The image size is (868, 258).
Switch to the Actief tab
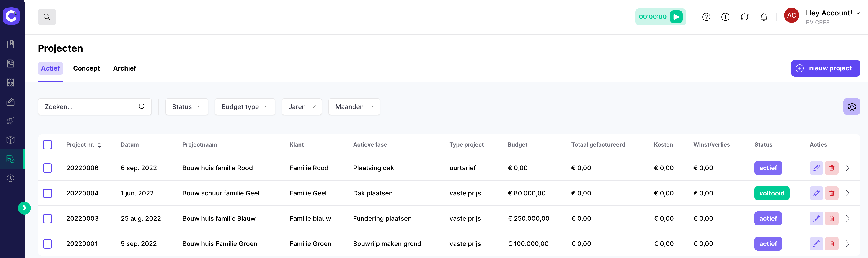50,68
